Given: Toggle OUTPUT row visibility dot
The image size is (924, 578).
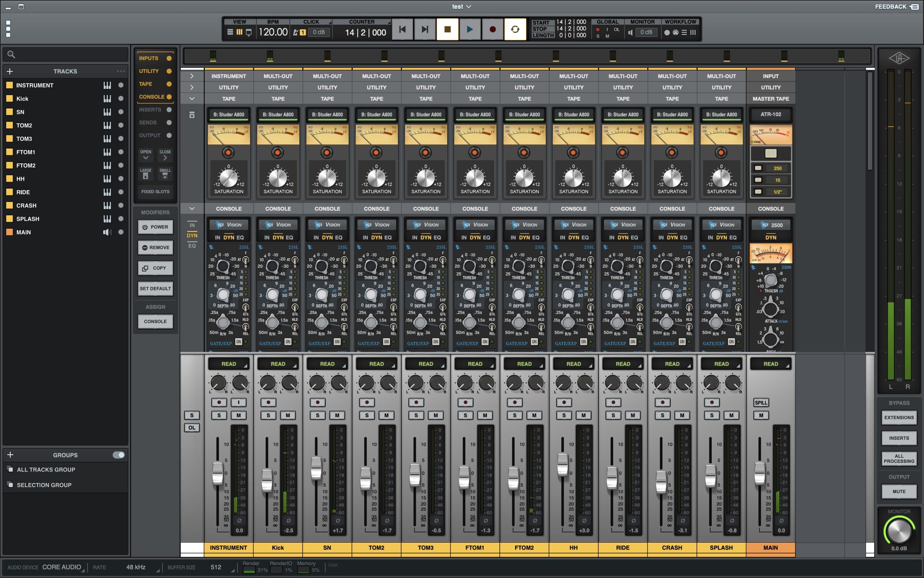Looking at the screenshot, I should click(169, 135).
